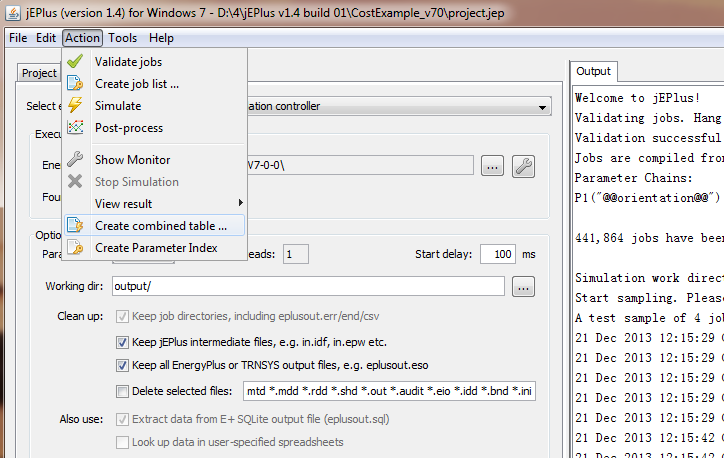Click the EnergyPlus path field ending V7-0-0

[360, 165]
